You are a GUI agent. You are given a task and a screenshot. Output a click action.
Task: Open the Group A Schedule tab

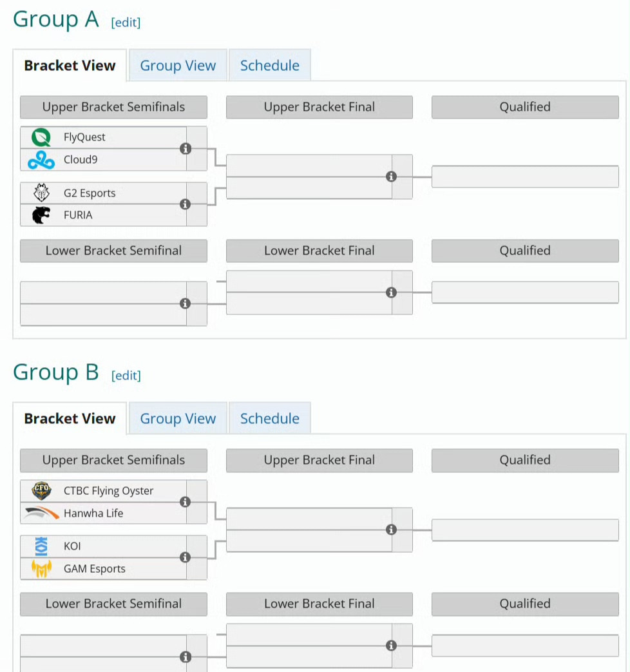[x=269, y=66]
